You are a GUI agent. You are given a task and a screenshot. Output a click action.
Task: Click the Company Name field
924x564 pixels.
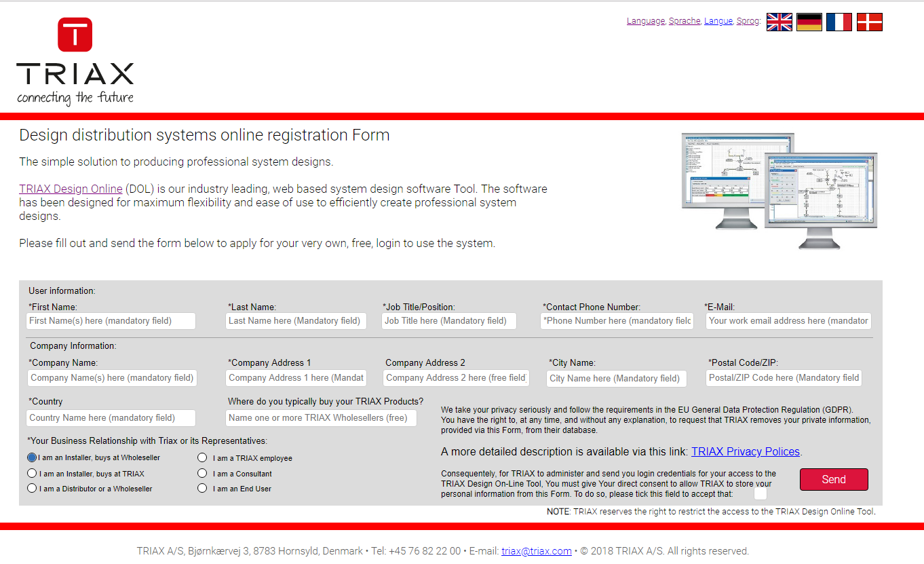coord(113,378)
